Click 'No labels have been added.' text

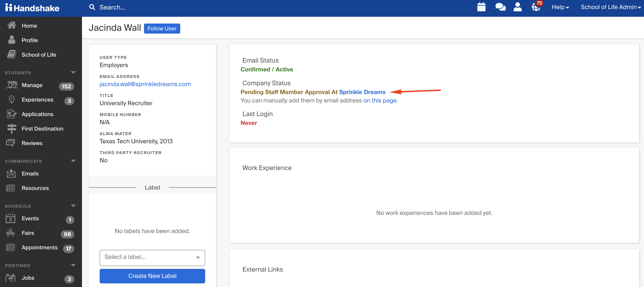[152, 231]
